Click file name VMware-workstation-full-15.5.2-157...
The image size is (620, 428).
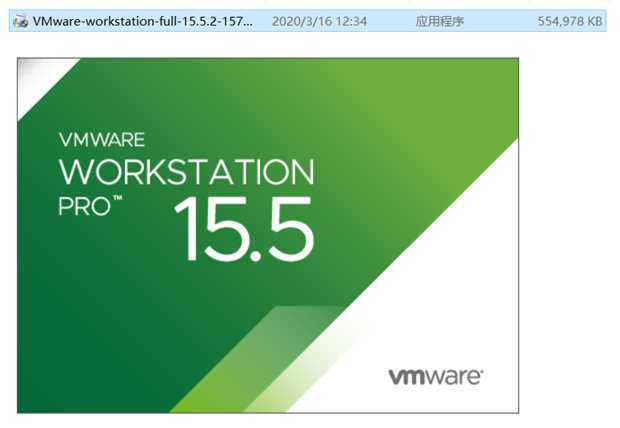pyautogui.click(x=142, y=21)
